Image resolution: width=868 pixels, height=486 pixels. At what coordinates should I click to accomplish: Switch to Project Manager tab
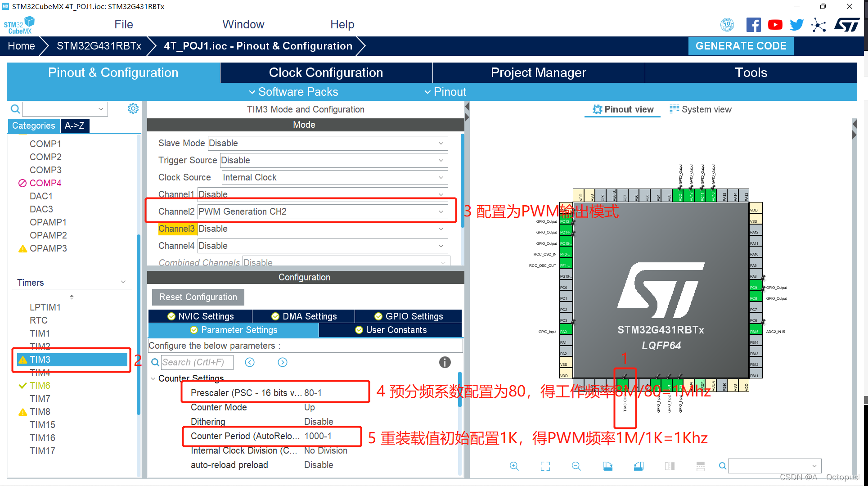coord(538,72)
